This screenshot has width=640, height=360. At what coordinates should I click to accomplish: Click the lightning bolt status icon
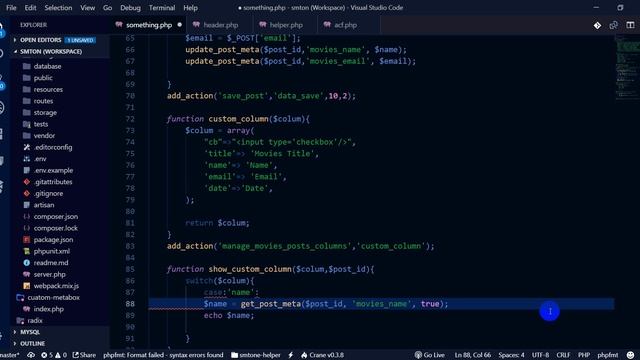(x=291, y=355)
